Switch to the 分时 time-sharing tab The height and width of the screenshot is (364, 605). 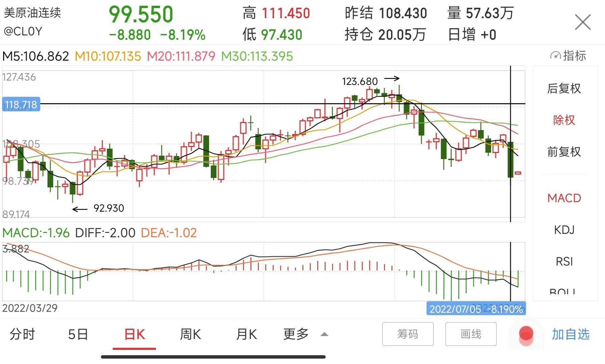click(22, 334)
